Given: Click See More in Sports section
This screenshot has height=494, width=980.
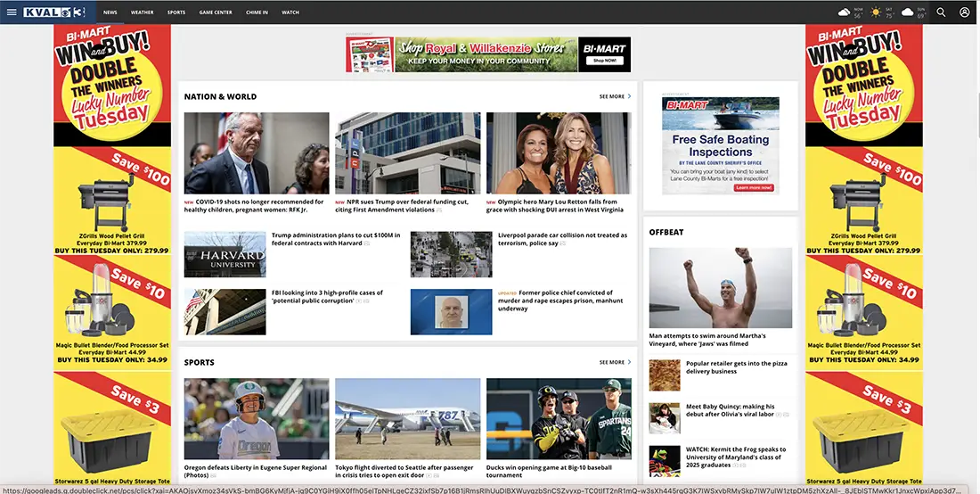Looking at the screenshot, I should [615, 362].
